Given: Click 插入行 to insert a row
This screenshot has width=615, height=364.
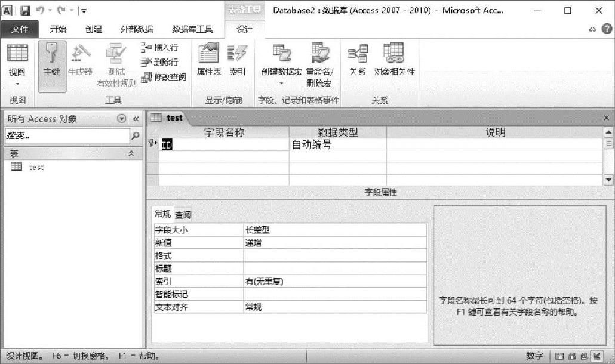Looking at the screenshot, I should [159, 47].
